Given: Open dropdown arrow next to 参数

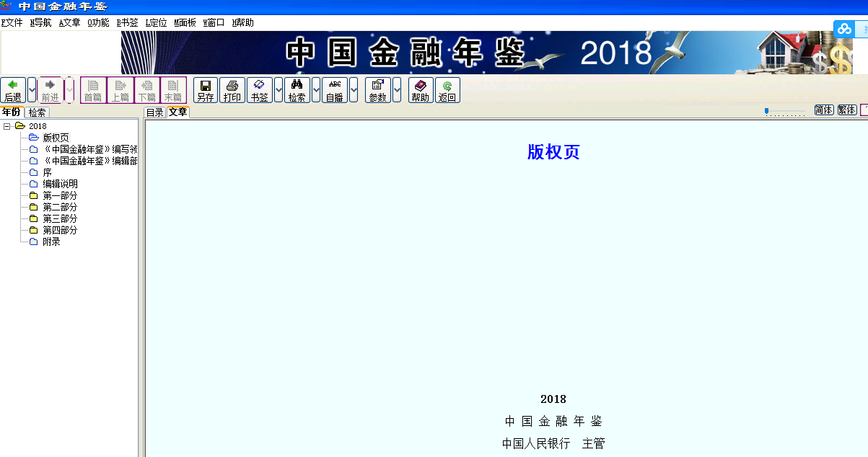Looking at the screenshot, I should (x=397, y=90).
